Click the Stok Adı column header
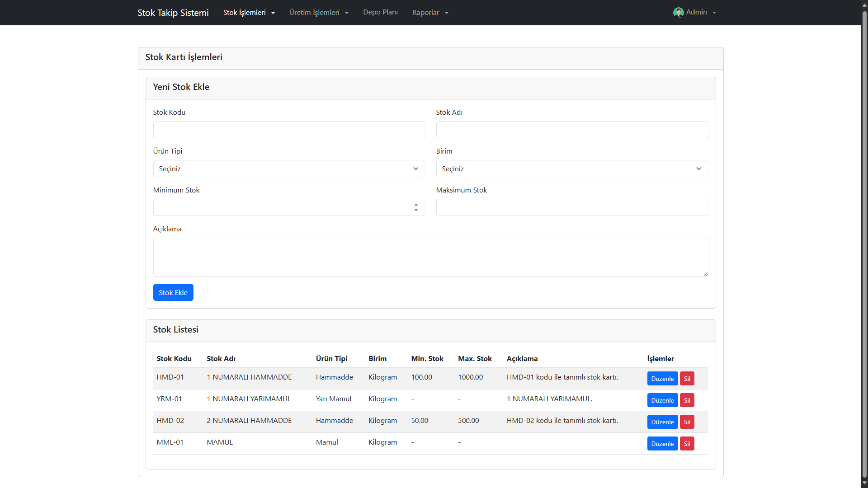868x488 pixels. click(x=221, y=358)
